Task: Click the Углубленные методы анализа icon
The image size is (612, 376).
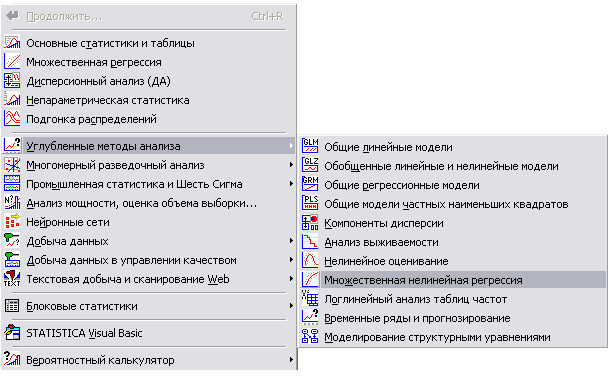Action: tap(12, 146)
